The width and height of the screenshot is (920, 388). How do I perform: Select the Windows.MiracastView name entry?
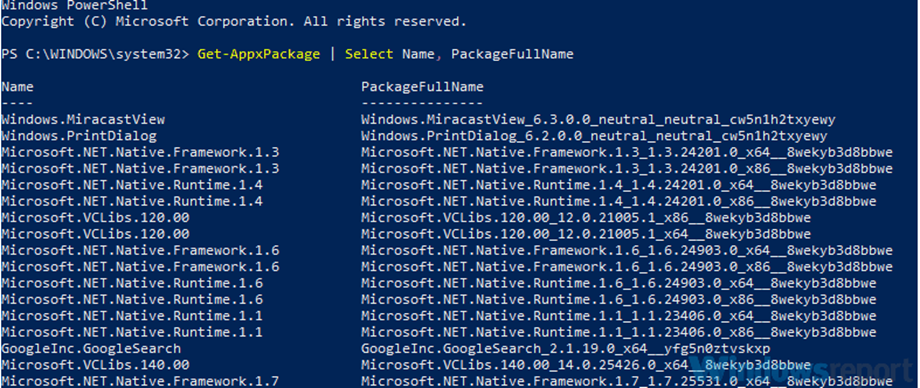(x=83, y=119)
